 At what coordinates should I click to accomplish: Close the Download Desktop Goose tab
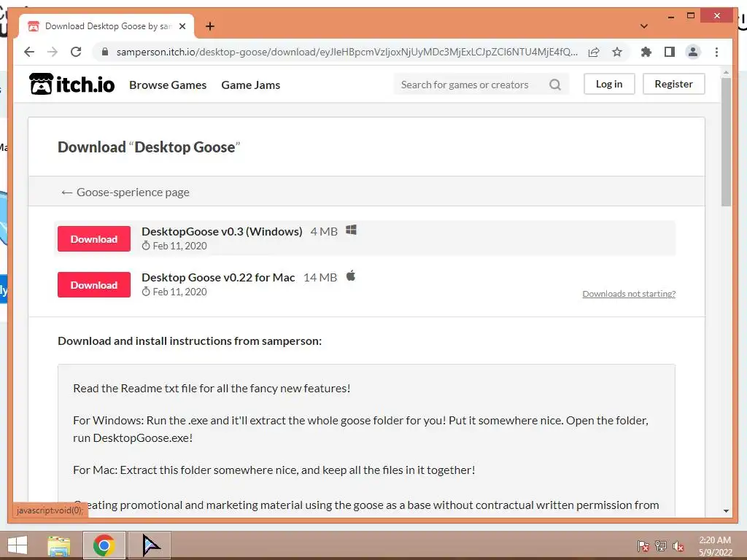pyautogui.click(x=182, y=26)
